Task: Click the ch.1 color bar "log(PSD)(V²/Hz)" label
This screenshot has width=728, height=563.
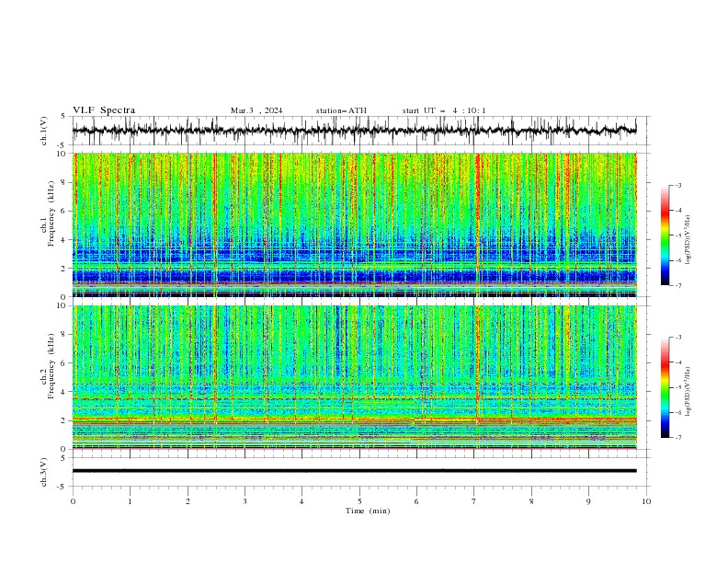Action: (688, 240)
